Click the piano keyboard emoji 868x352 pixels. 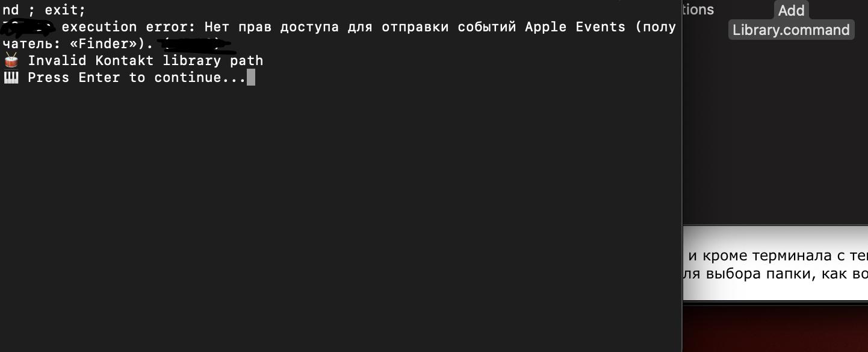tap(11, 77)
